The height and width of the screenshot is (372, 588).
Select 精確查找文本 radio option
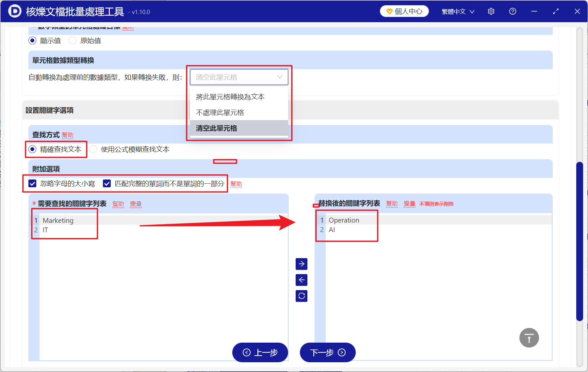point(32,149)
